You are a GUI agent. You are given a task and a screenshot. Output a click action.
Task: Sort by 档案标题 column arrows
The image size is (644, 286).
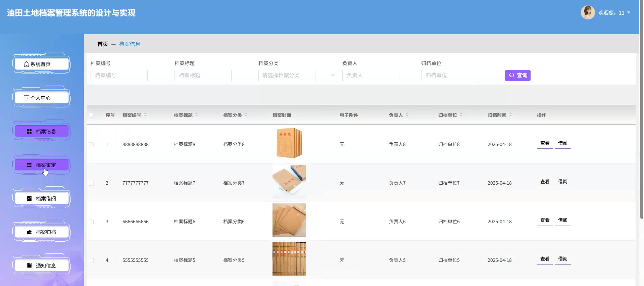coord(197,115)
